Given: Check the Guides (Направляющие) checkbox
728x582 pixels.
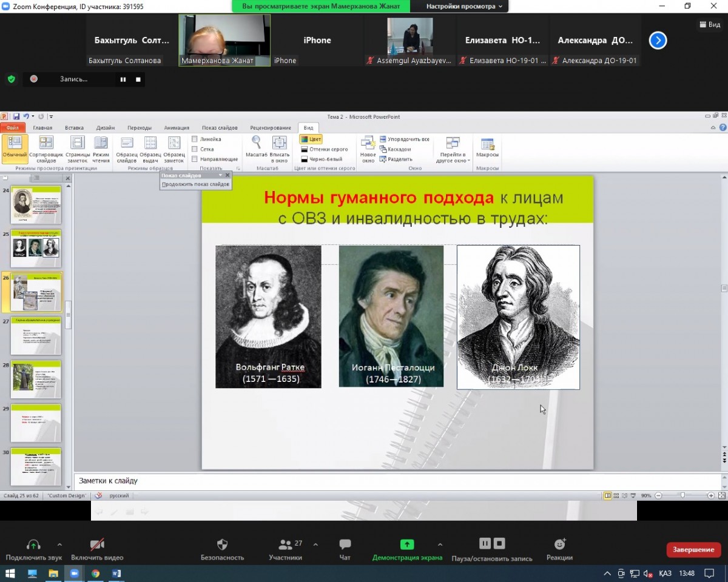Looking at the screenshot, I should 195,159.
